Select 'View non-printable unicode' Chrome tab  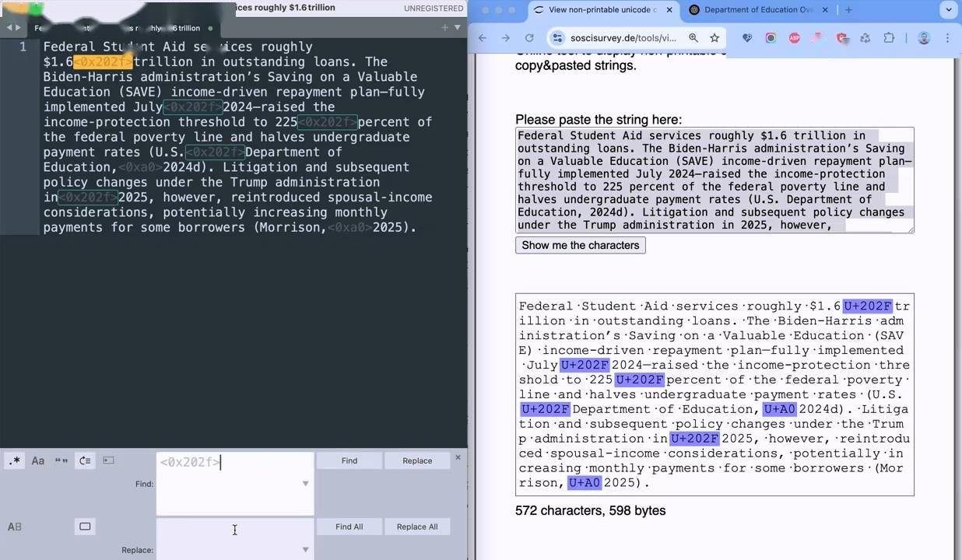click(602, 9)
